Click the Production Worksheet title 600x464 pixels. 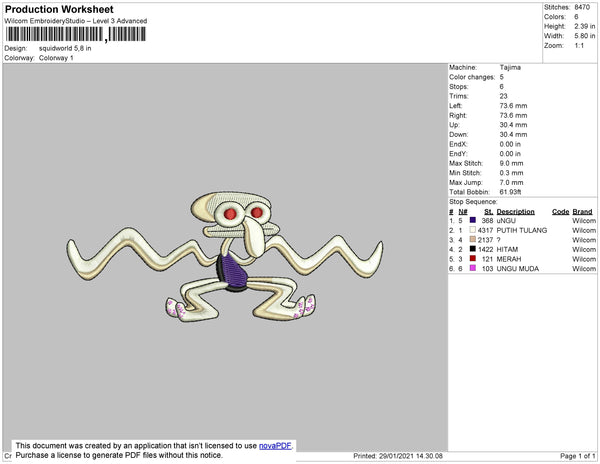pos(59,9)
